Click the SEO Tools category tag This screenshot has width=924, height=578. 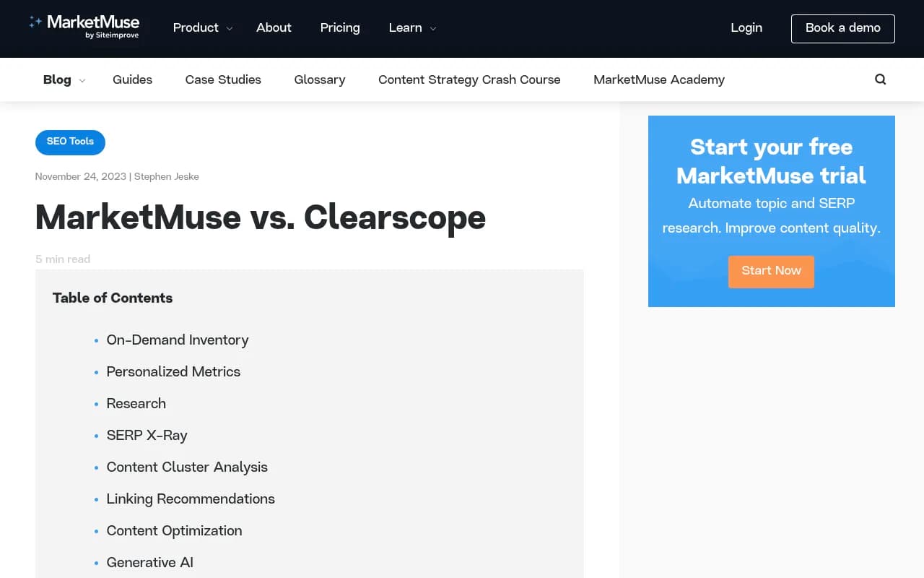(70, 142)
